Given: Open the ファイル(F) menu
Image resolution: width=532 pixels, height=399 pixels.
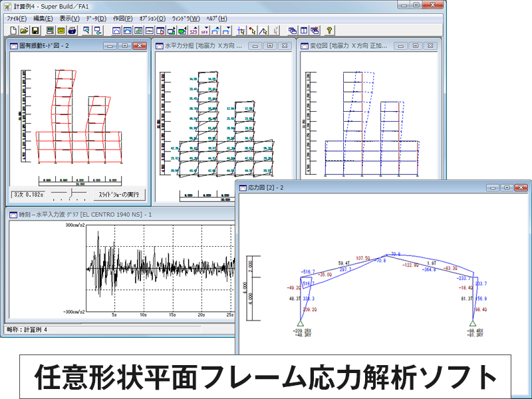Looking at the screenshot, I should (17, 18).
